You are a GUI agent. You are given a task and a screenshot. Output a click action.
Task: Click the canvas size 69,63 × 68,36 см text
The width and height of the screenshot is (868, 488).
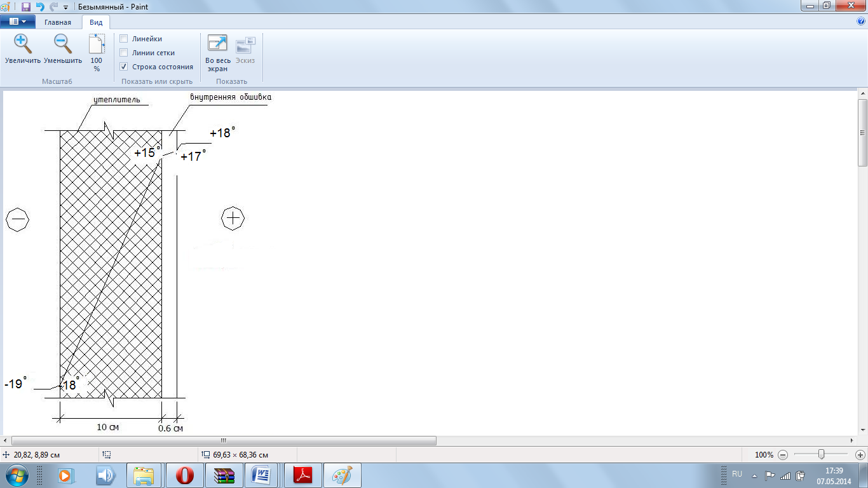(240, 455)
